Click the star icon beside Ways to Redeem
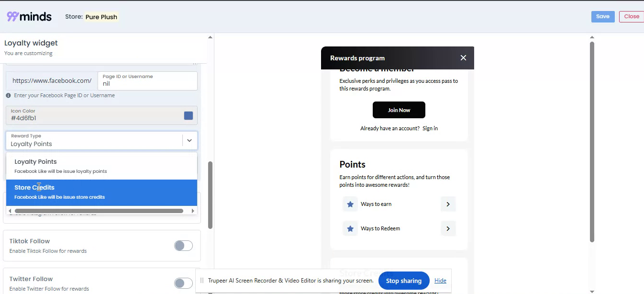644x294 pixels. [350, 228]
